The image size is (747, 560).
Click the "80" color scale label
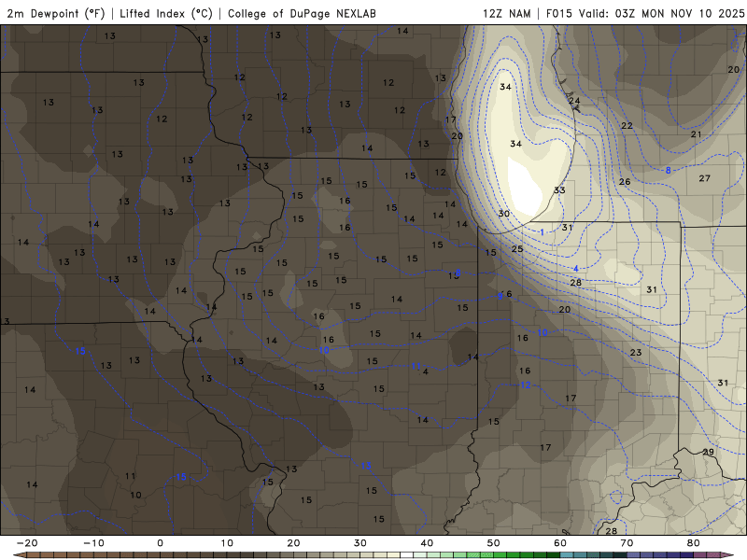coord(694,543)
